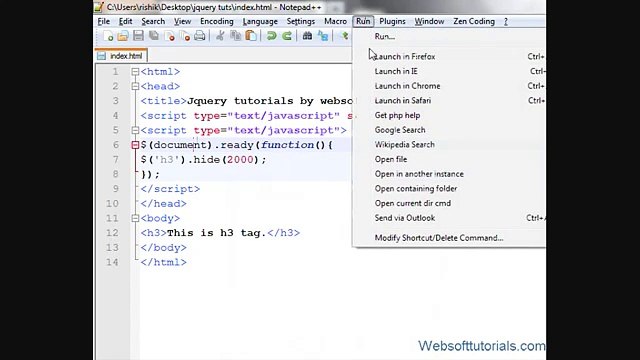
Task: Collapse the red fold marker on line 6
Action: coord(135,145)
